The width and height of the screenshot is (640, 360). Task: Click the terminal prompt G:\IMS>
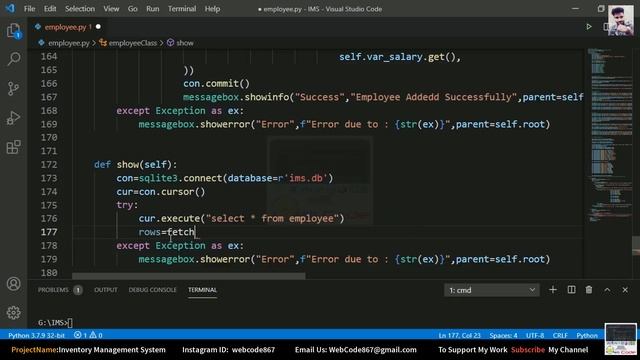(x=53, y=322)
